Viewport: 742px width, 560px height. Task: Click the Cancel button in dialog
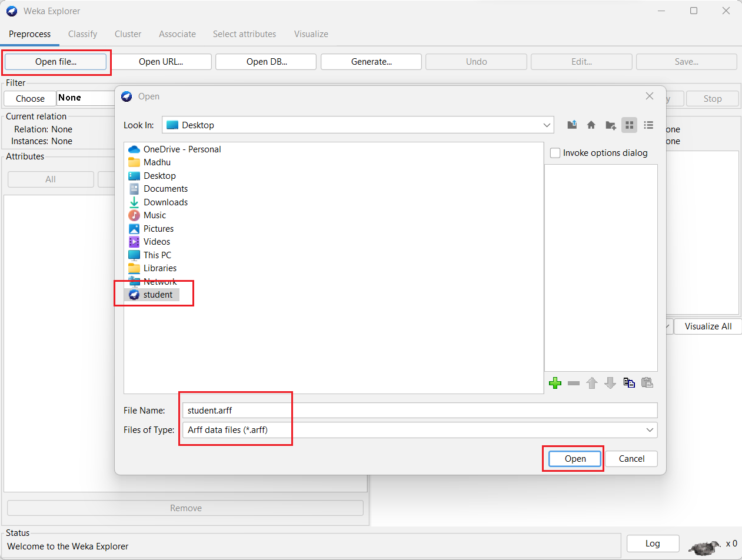tap(631, 459)
